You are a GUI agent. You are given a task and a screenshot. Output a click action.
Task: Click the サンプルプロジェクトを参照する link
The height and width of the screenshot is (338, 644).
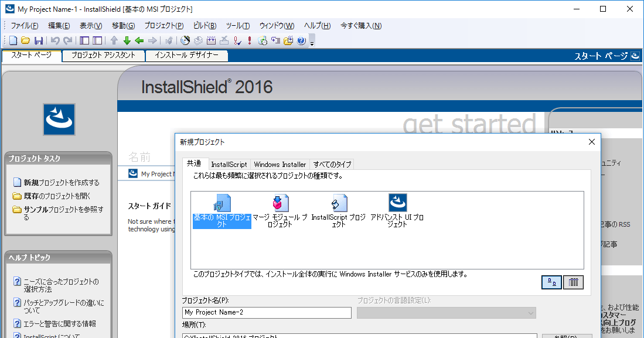click(x=64, y=213)
